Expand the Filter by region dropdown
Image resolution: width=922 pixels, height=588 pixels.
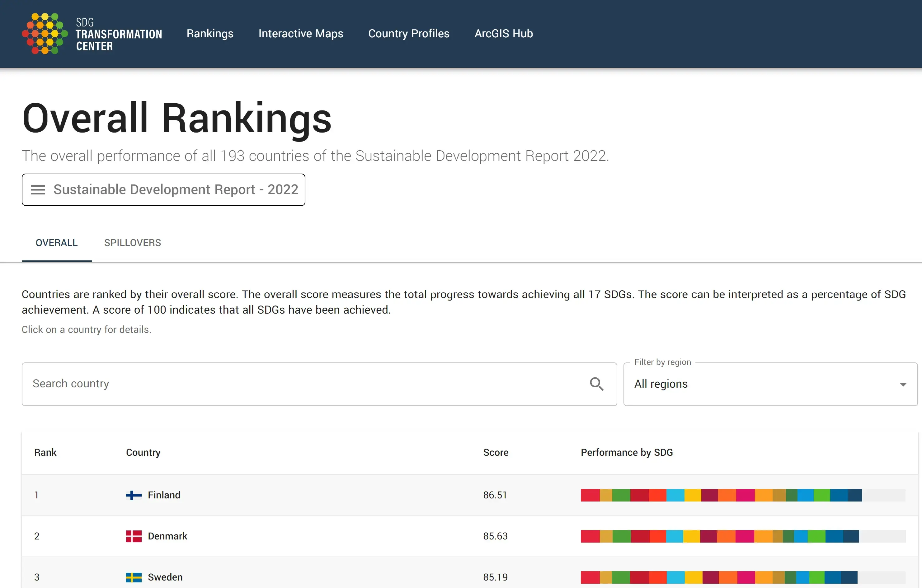click(770, 384)
